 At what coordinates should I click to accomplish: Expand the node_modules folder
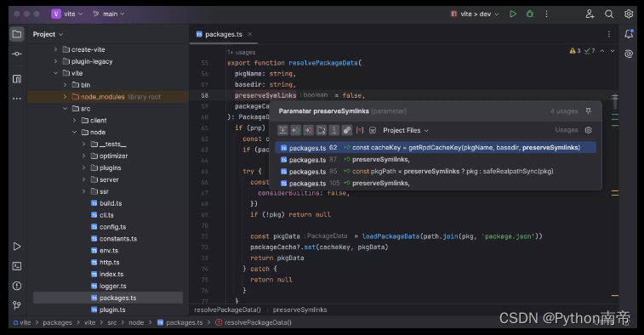(65, 96)
